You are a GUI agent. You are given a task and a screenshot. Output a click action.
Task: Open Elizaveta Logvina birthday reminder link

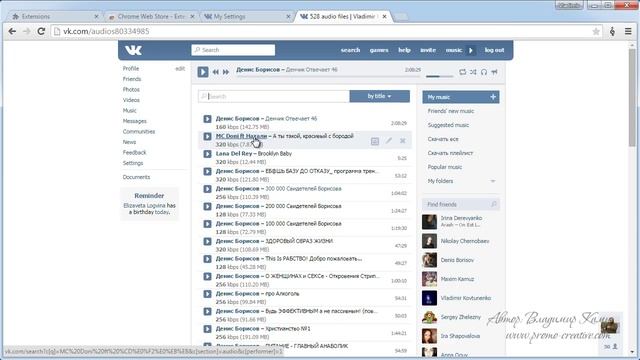tap(144, 206)
